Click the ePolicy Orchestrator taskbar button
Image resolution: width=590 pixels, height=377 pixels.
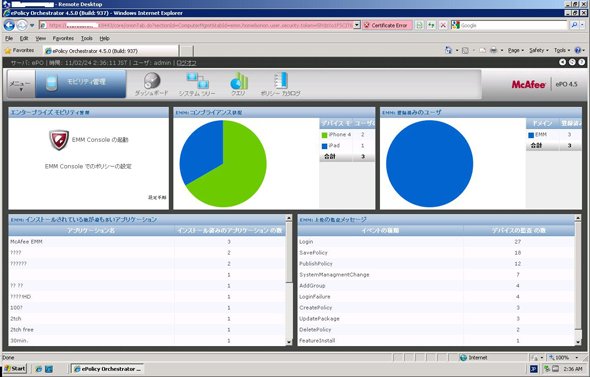click(x=108, y=369)
